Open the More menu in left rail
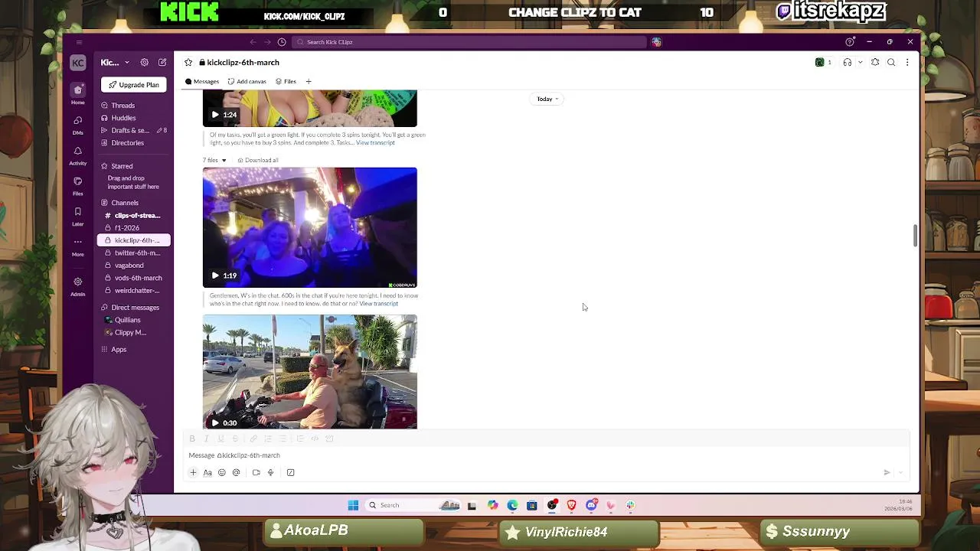 [x=77, y=246]
